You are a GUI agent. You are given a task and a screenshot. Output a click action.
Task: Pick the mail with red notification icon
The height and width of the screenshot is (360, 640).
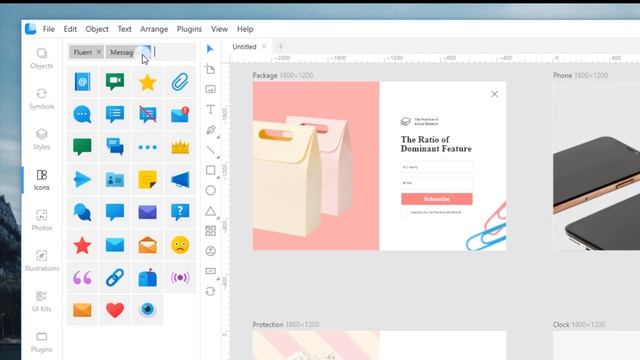[180, 115]
